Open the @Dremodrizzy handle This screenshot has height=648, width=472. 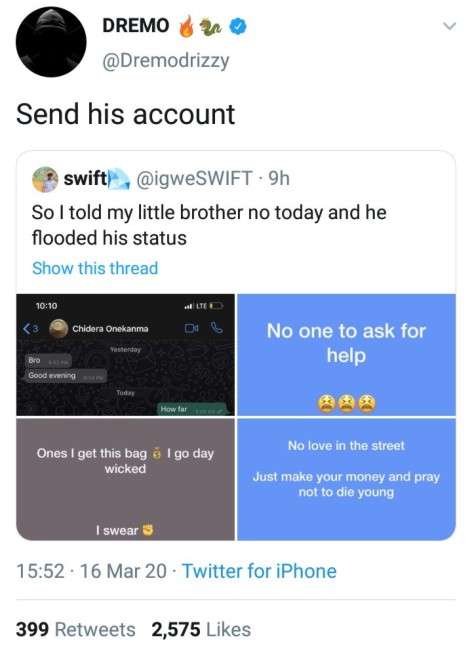[x=166, y=61]
